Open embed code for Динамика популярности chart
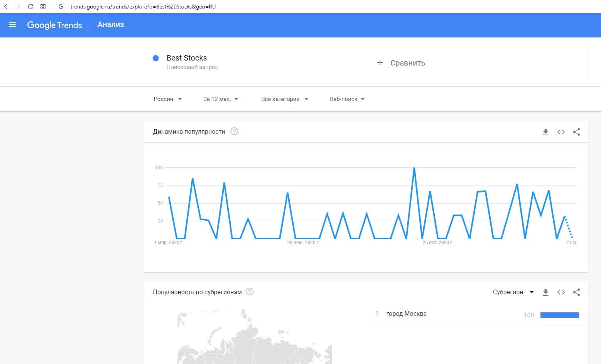 (x=561, y=132)
